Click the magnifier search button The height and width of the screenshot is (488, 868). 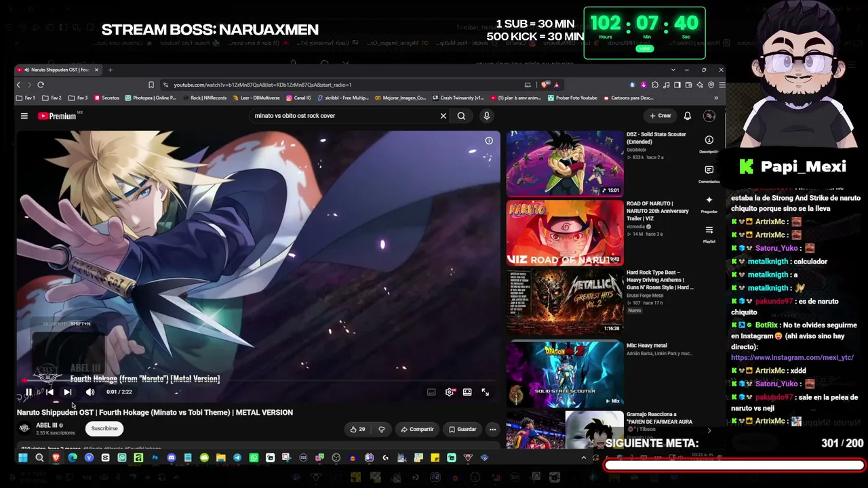461,116
